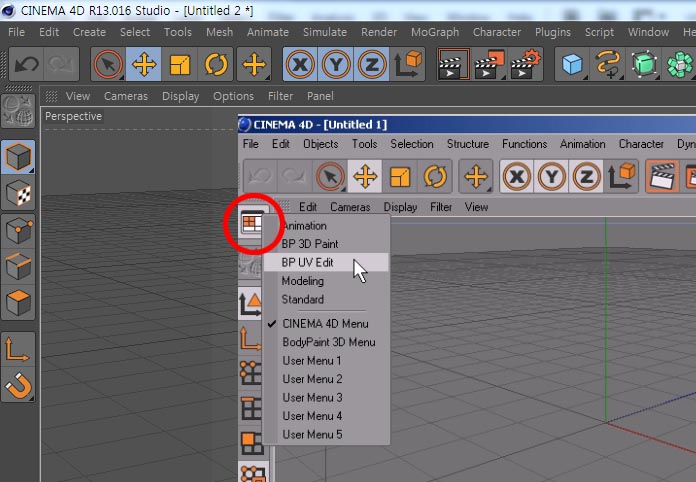Activate the Scale tool in R13 toolbar
The height and width of the screenshot is (482, 696).
click(179, 65)
